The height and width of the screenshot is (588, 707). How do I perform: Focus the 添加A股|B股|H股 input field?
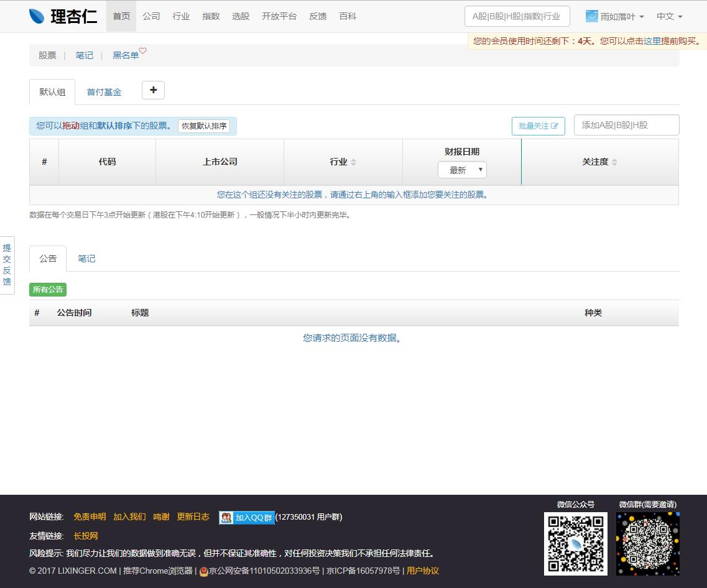coord(626,125)
